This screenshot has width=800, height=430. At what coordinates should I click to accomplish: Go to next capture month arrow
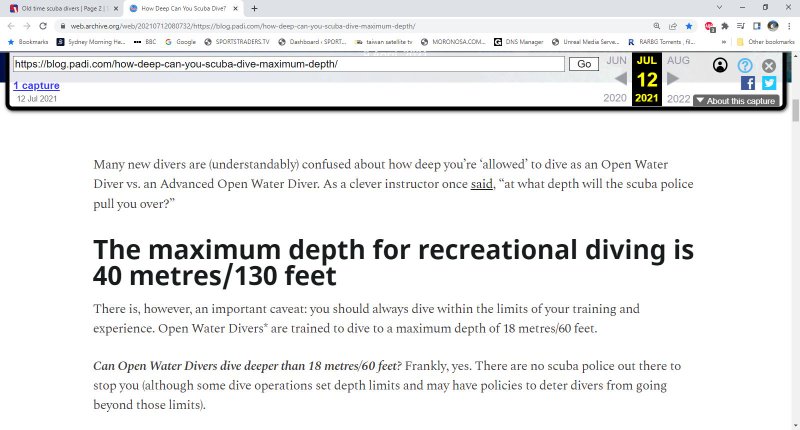(673, 79)
